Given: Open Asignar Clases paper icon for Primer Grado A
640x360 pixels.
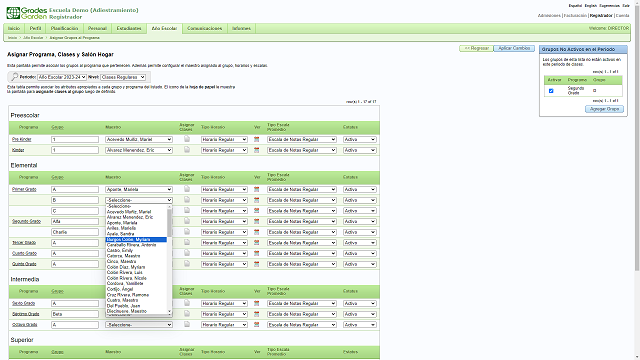Looking at the screenshot, I should point(187,189).
